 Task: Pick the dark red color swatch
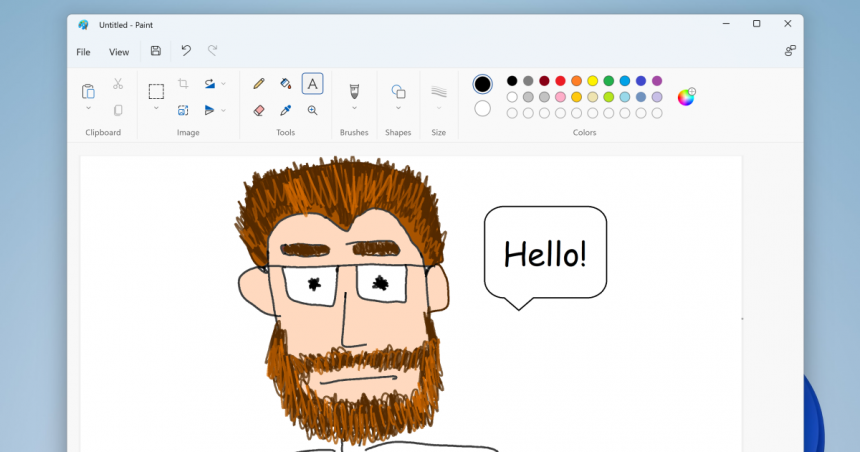pyautogui.click(x=544, y=81)
